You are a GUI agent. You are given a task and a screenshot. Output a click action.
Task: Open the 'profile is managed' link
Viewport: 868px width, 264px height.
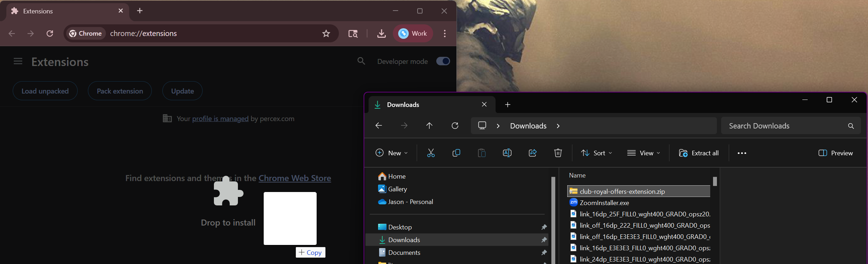click(x=220, y=119)
